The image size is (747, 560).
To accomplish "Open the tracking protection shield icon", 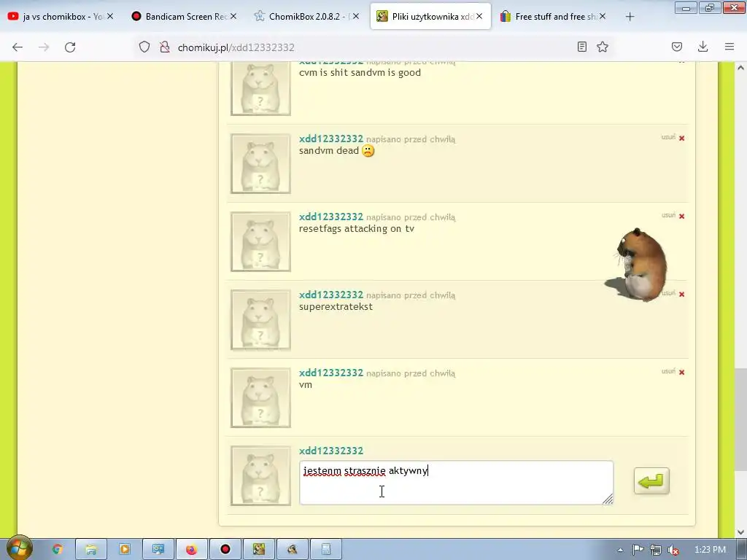I will click(144, 47).
